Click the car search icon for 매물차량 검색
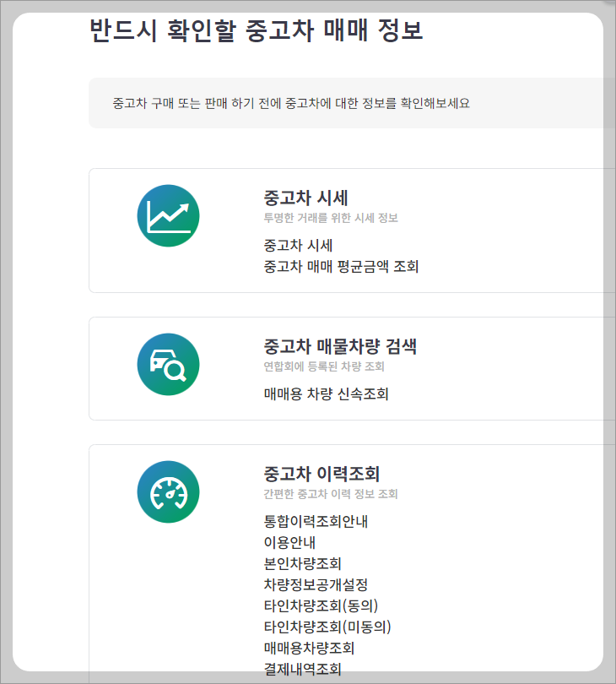The height and width of the screenshot is (684, 616). [x=168, y=363]
